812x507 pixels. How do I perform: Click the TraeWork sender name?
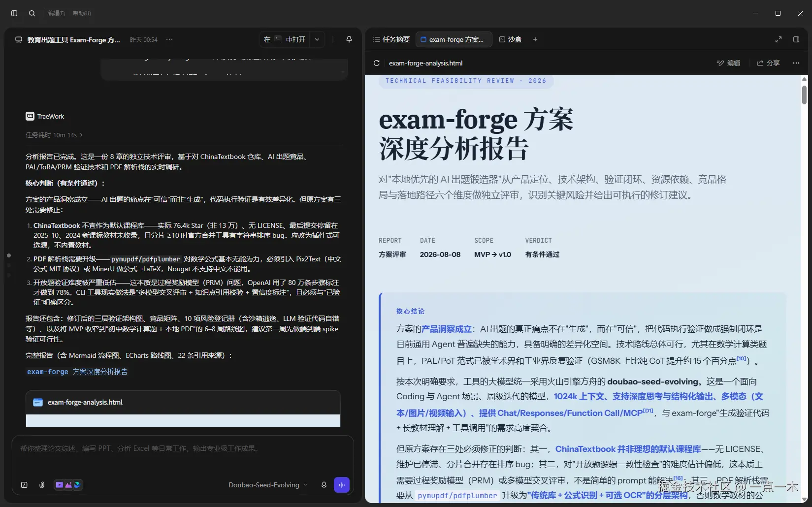51,116
